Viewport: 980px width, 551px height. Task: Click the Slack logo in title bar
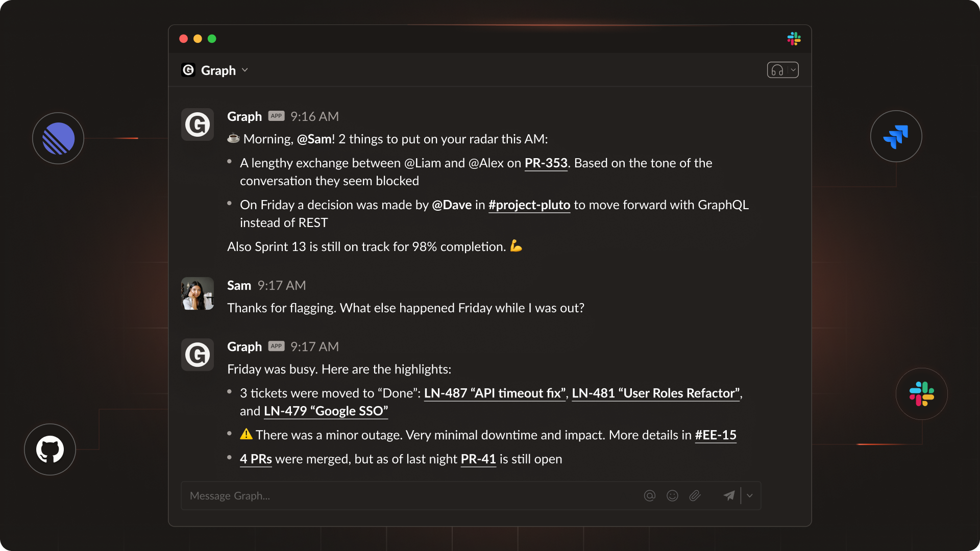point(794,39)
